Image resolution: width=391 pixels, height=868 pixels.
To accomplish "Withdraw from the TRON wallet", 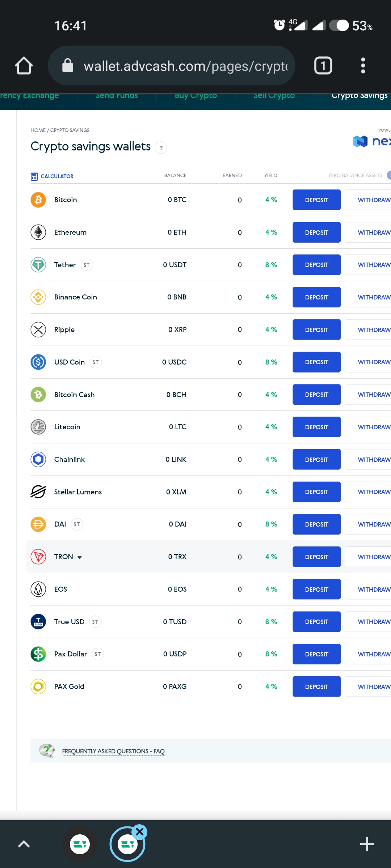I will point(368,557).
